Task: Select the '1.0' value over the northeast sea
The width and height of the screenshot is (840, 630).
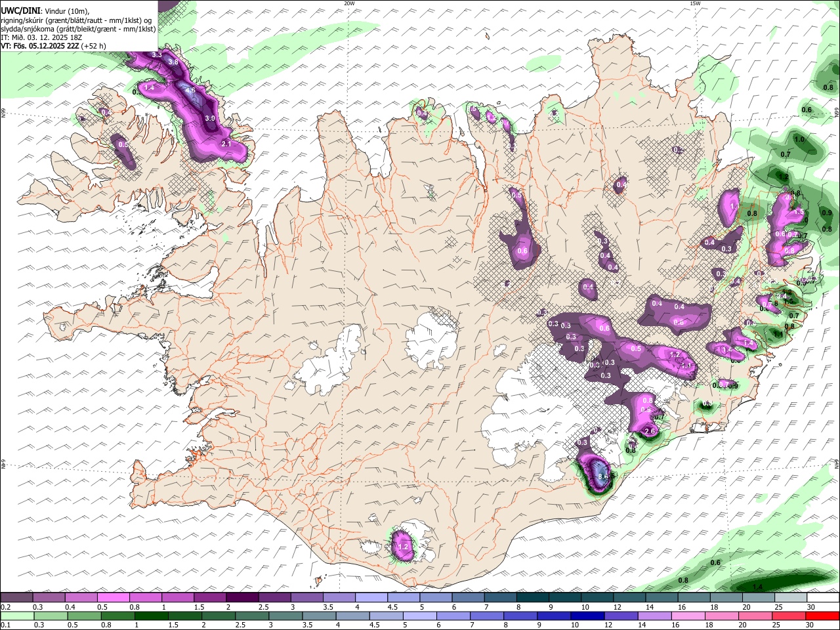Action: pyautogui.click(x=799, y=139)
